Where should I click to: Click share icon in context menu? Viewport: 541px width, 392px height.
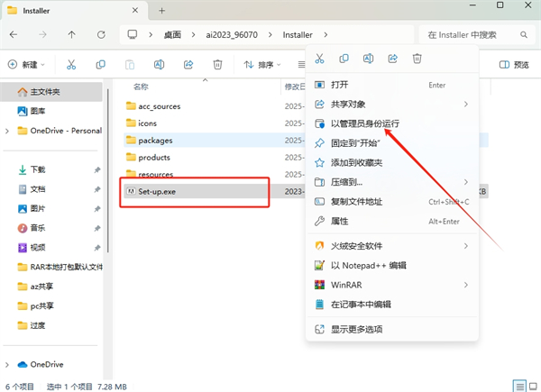pos(392,59)
